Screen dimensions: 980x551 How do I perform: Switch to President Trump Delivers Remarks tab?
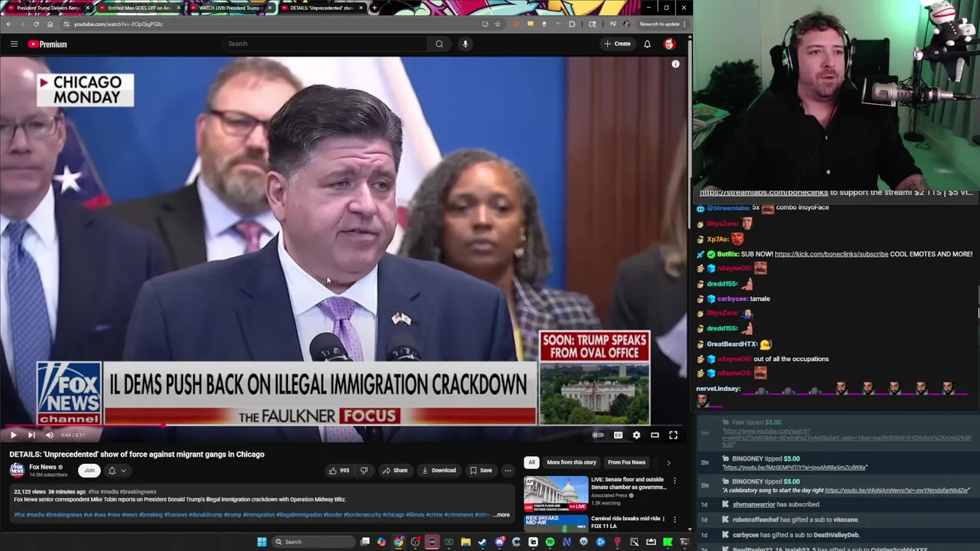click(48, 8)
